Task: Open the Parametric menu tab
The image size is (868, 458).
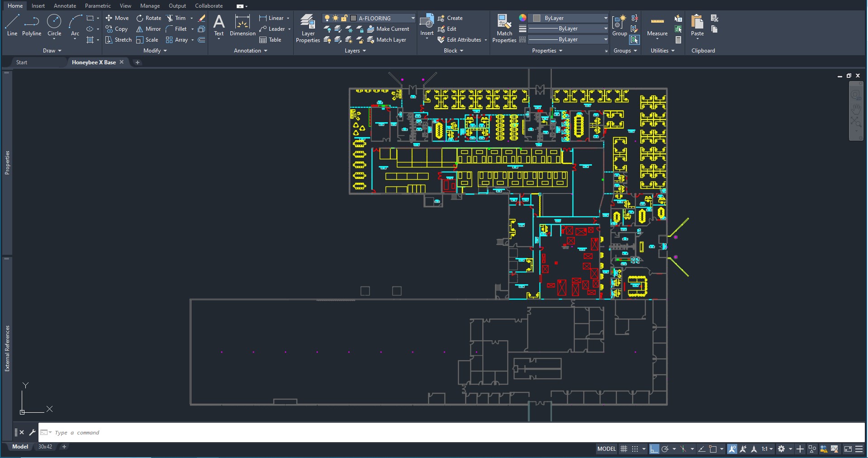Action: (x=98, y=6)
